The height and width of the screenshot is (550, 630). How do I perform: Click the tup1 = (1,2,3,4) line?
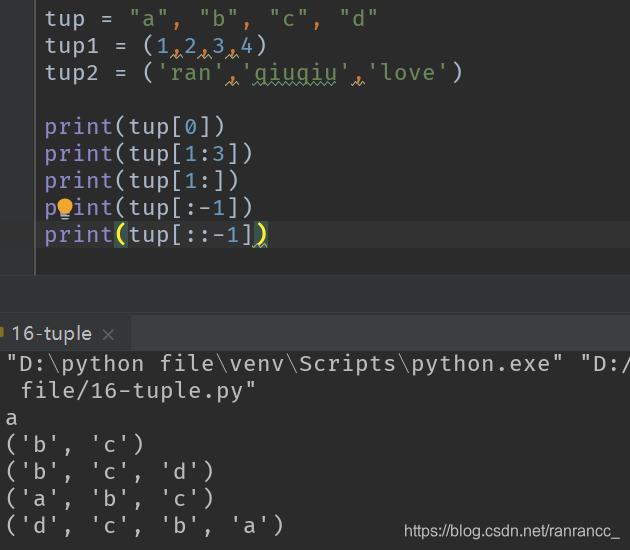pyautogui.click(x=156, y=45)
